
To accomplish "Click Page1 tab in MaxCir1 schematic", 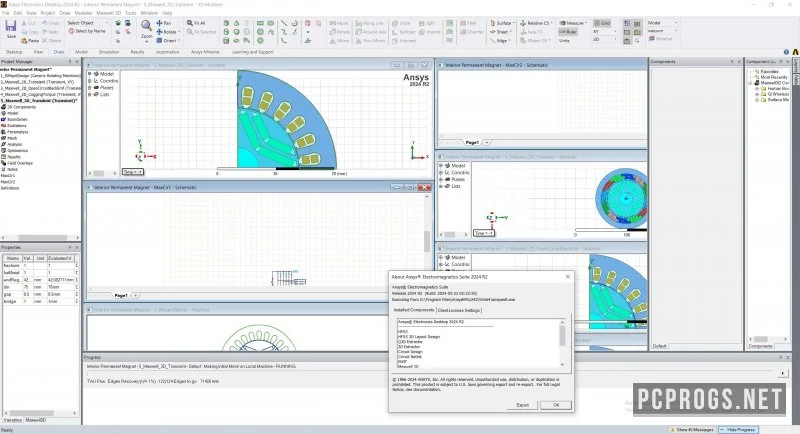I will coord(120,295).
